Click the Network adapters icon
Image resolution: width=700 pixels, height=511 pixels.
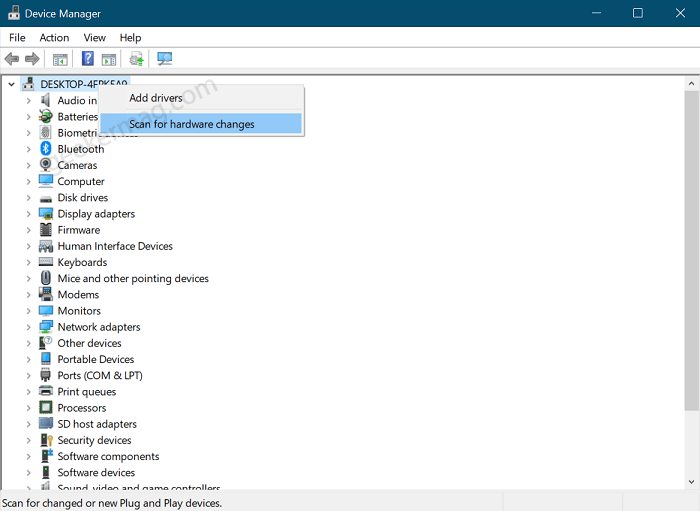coord(46,327)
